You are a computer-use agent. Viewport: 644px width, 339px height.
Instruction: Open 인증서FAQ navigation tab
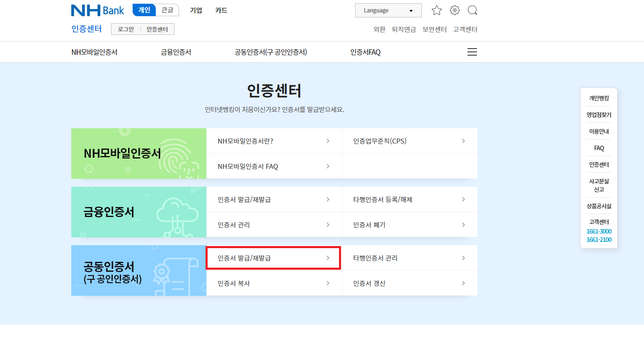(366, 52)
